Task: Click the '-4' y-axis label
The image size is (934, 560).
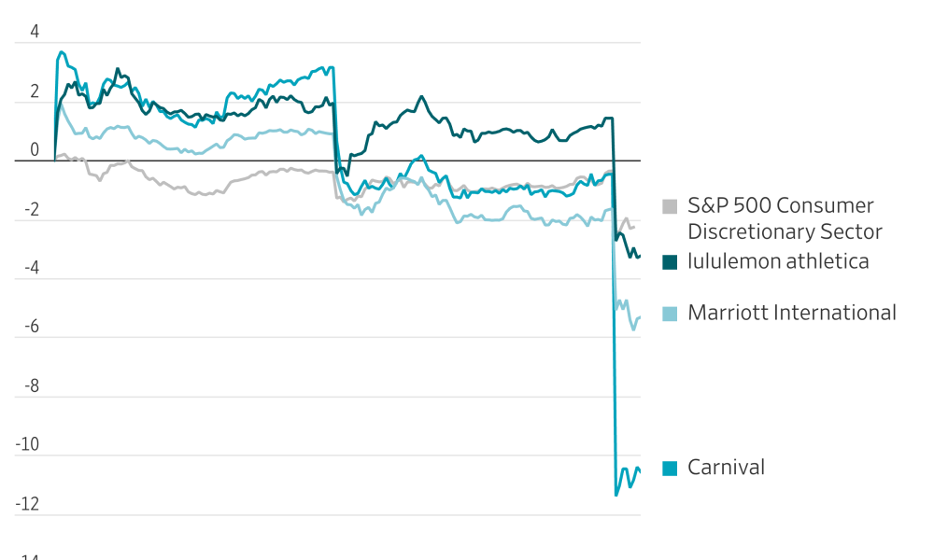Action: [31, 268]
